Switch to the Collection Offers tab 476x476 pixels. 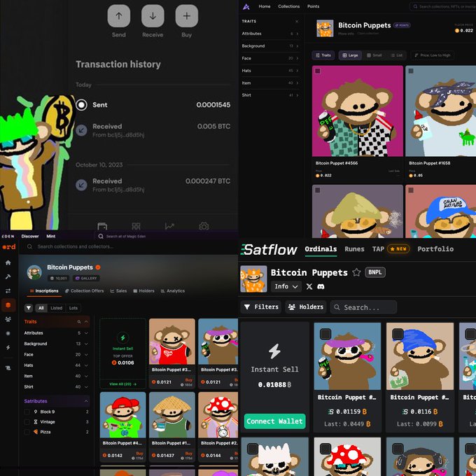coord(85,290)
